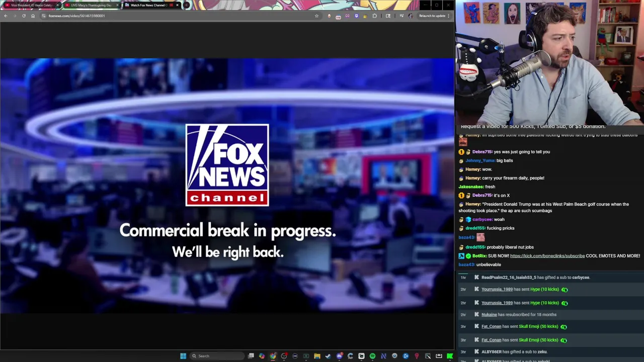Open the Chrome three-dot menu

pyautogui.click(x=449, y=16)
